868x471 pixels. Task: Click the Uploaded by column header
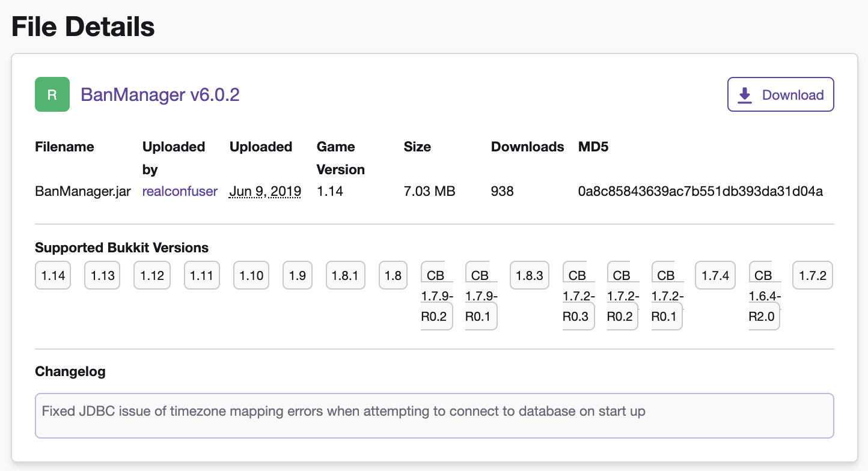point(174,158)
